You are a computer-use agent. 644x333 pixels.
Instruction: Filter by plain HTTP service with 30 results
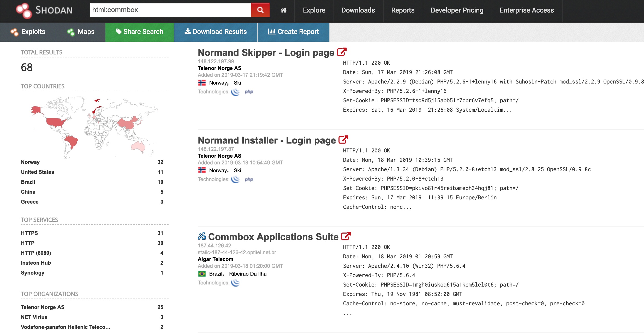point(27,243)
